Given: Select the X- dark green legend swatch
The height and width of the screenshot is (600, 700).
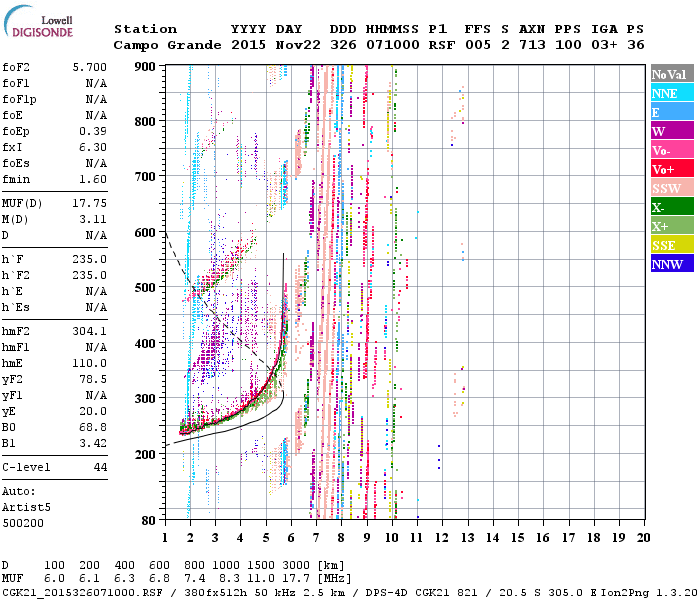Looking at the screenshot, I should [x=672, y=207].
